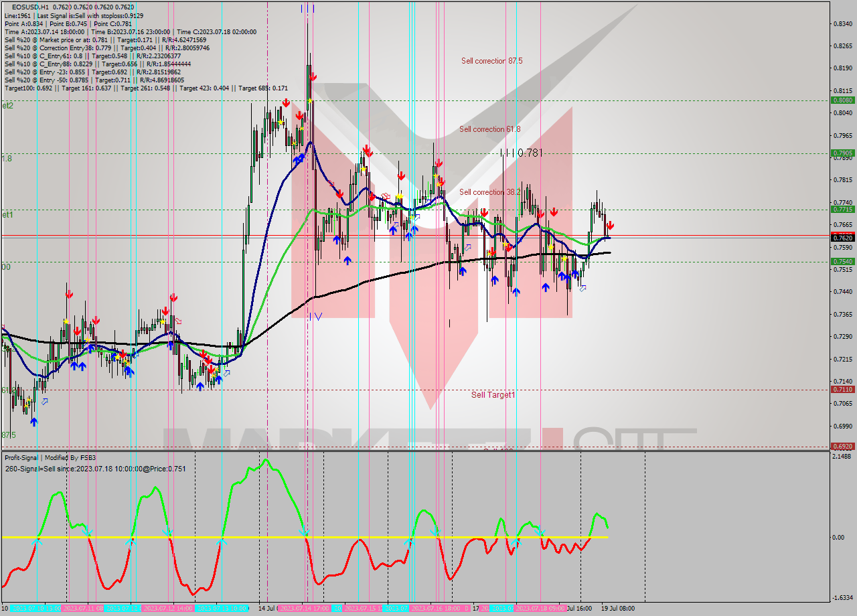
Task: Click the green 0.7715 price tag
Action: (842, 209)
